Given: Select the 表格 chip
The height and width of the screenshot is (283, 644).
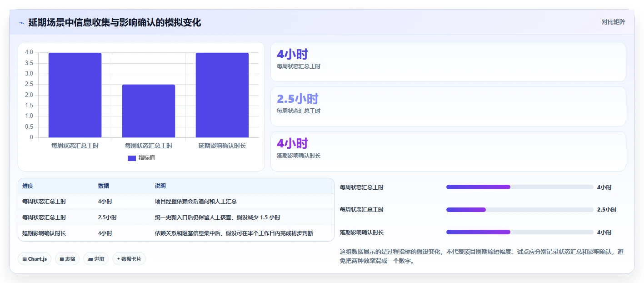Looking at the screenshot, I should point(67,259).
